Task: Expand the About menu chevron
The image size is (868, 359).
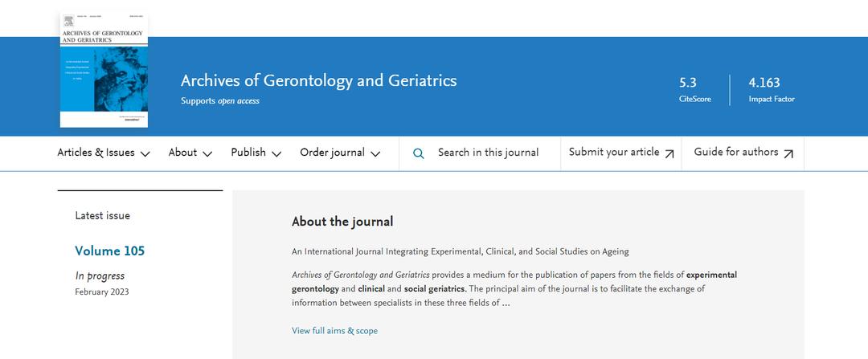Action: tap(207, 154)
